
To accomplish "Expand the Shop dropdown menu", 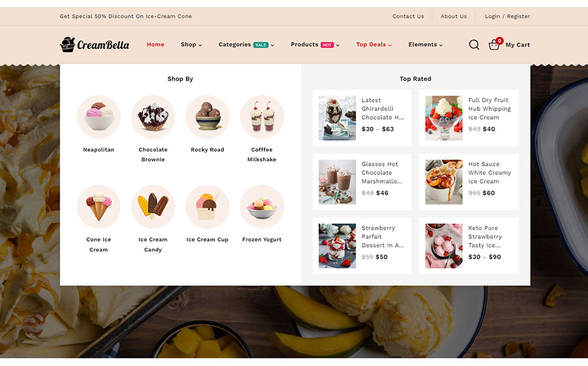I will 191,45.
